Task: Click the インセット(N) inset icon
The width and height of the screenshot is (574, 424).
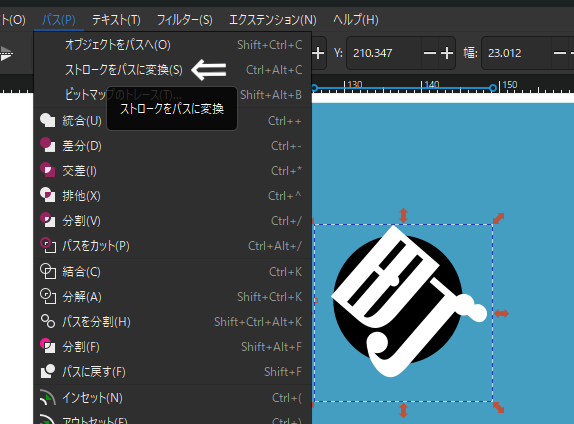Action: (48, 397)
